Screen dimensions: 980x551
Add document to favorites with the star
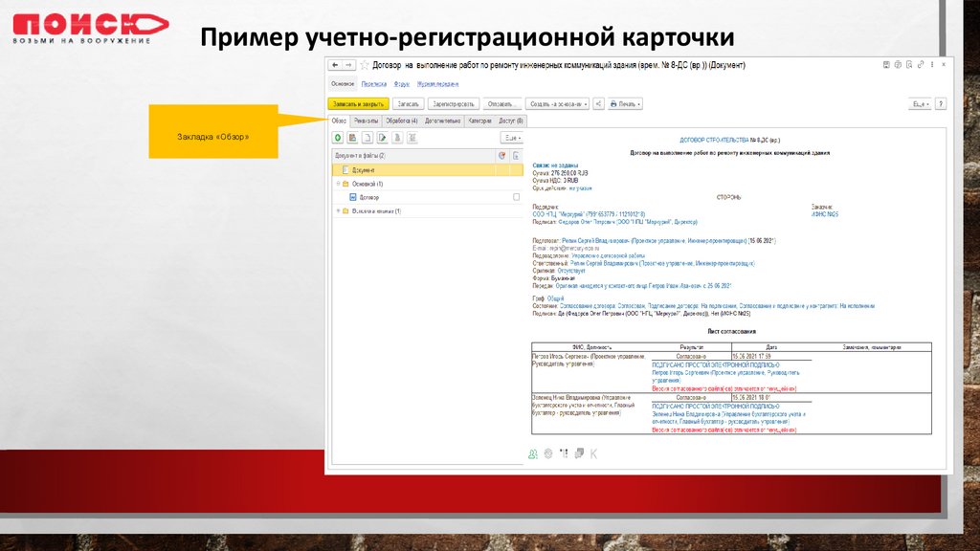click(x=365, y=65)
